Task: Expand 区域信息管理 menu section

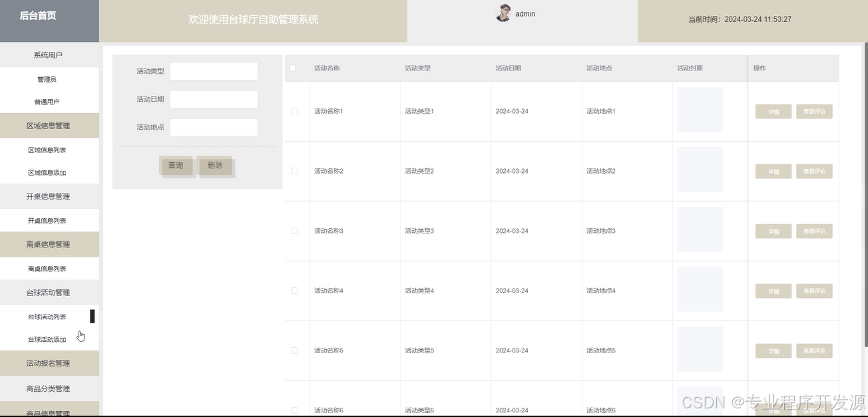Action: 49,126
